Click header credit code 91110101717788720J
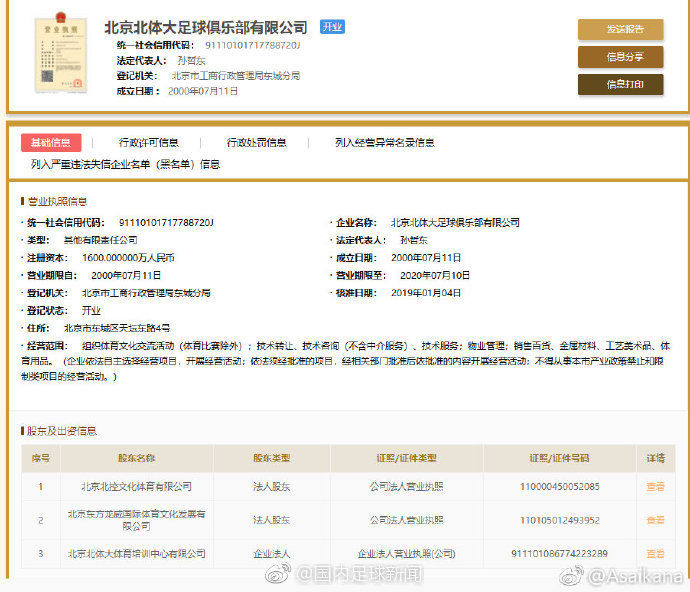Screen dimensions: 690x592 coord(253,45)
